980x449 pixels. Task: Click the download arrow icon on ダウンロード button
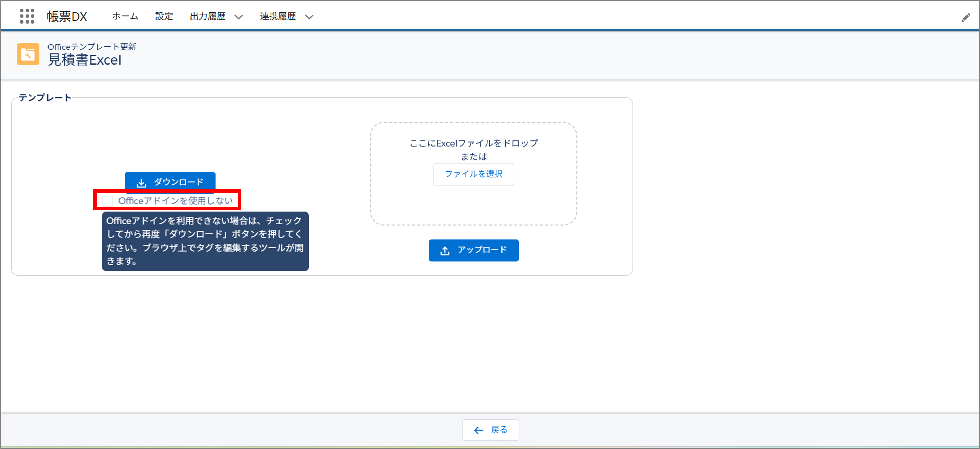coord(142,182)
